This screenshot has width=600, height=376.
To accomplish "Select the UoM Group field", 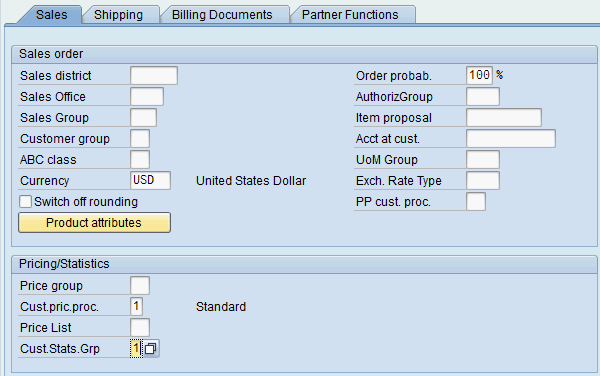I will click(x=483, y=160).
